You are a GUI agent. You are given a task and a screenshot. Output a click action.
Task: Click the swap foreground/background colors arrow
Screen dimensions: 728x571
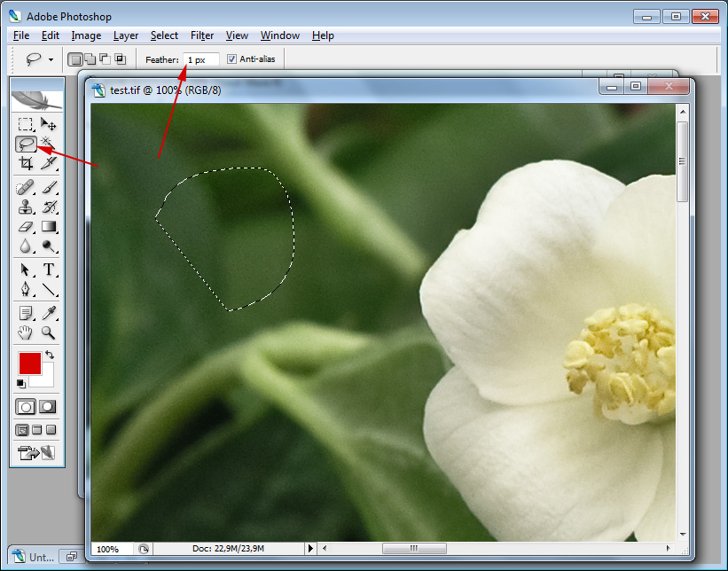pyautogui.click(x=50, y=356)
